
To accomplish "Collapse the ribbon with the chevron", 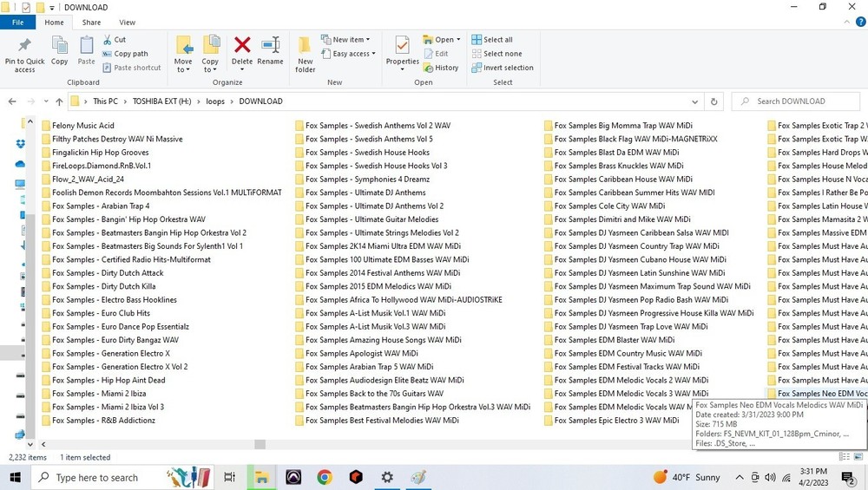I will (846, 23).
